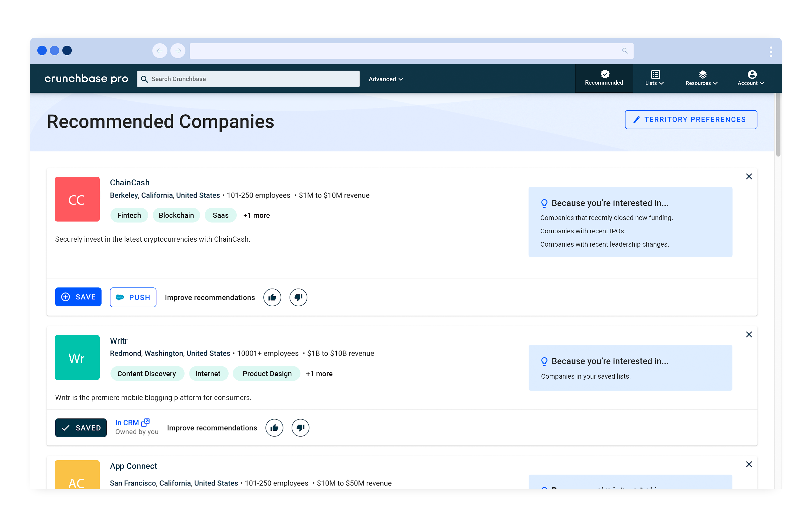Open the Recommended tab
812x521 pixels.
604,78
